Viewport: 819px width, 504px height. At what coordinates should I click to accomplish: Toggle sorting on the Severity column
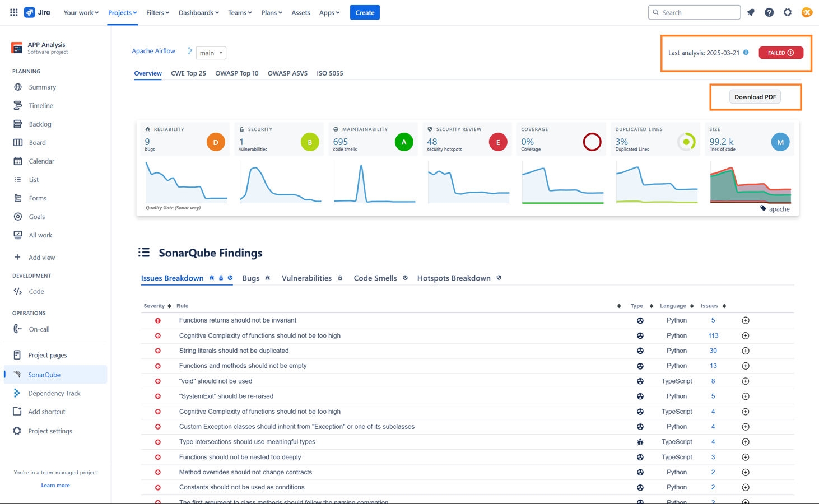(x=169, y=306)
